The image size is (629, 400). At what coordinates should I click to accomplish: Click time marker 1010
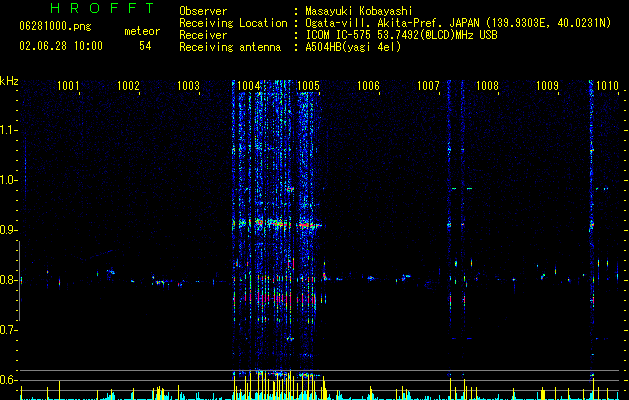(x=607, y=85)
